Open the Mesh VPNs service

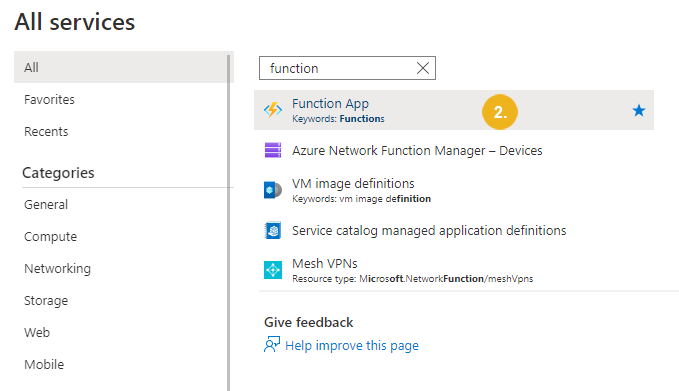point(324,263)
